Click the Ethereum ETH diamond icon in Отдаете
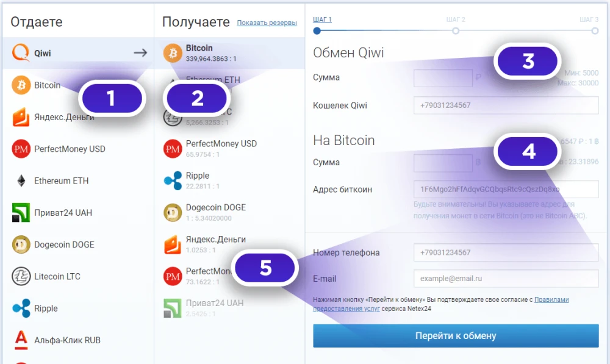This screenshot has width=610, height=364. (21, 180)
